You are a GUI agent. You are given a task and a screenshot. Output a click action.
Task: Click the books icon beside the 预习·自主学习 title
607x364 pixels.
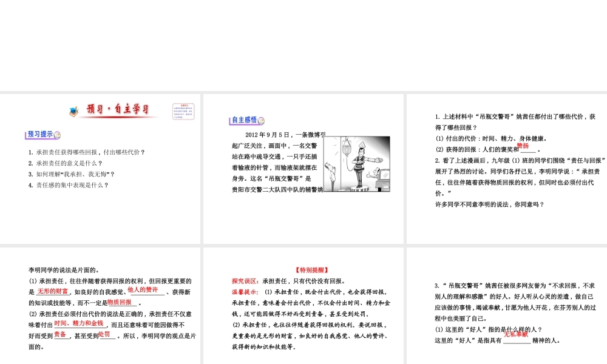point(73,112)
